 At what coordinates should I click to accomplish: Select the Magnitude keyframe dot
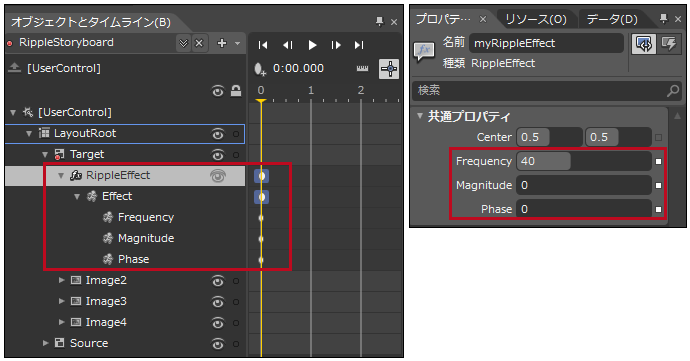click(261, 239)
